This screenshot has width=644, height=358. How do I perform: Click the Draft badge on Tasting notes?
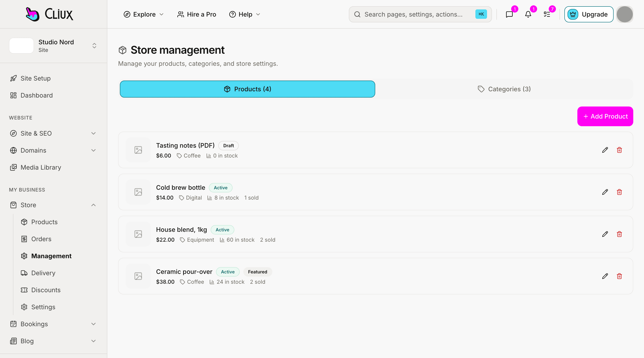click(229, 146)
